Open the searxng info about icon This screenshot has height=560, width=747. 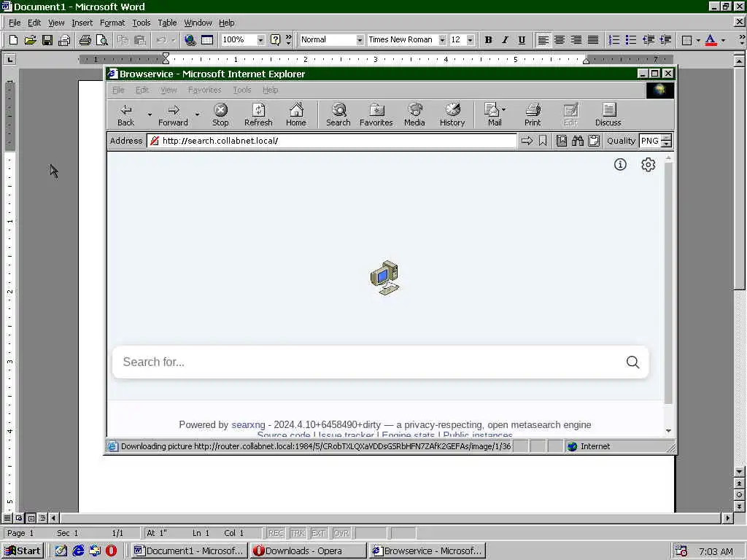click(620, 165)
